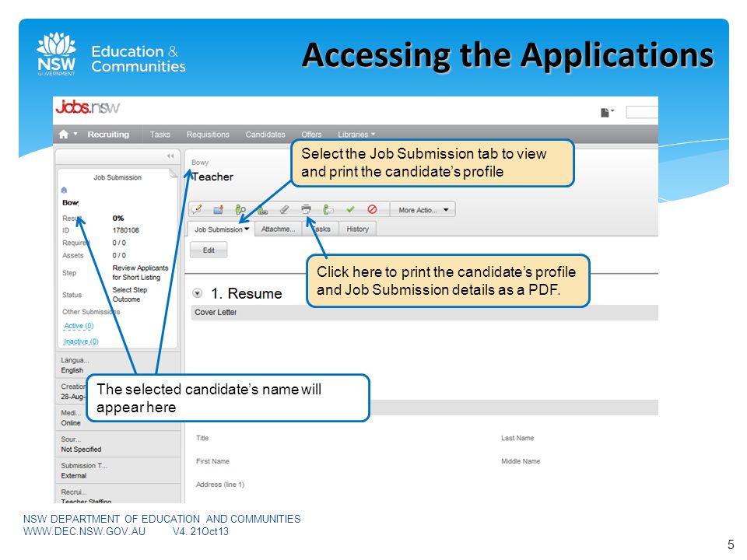Click the Edit button

[209, 250]
